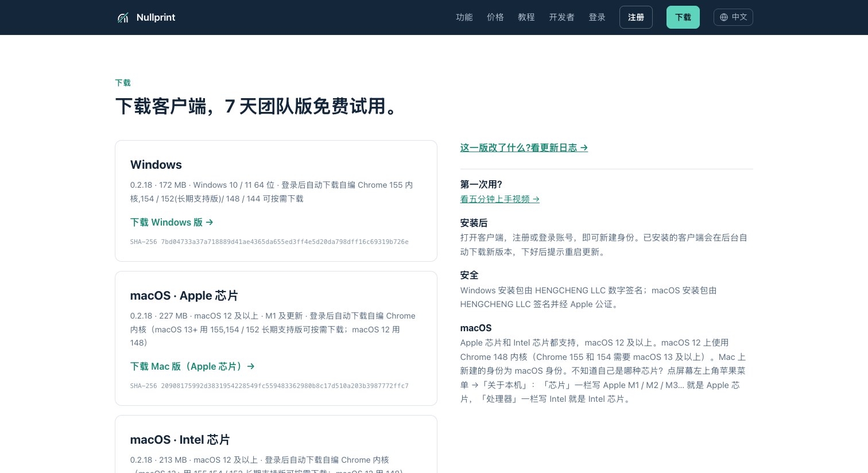868x473 pixels.
Task: Click the macOS · Intel 芯片 heading
Action: [x=180, y=440]
